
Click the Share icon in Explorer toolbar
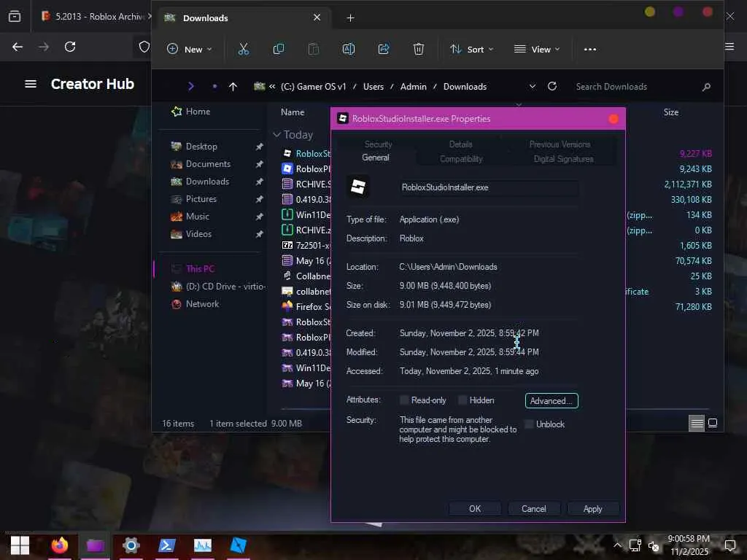384,49
